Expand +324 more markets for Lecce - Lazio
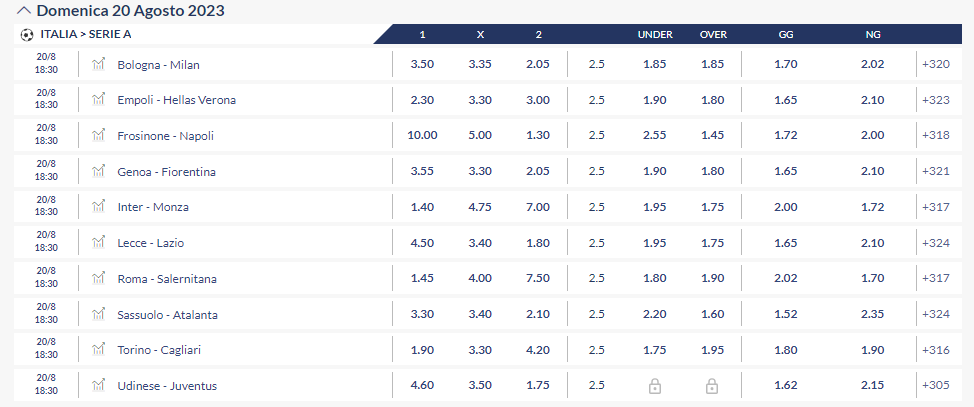 [x=935, y=243]
